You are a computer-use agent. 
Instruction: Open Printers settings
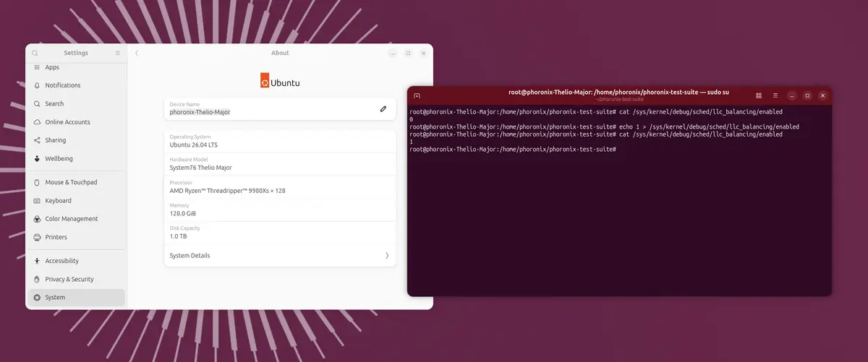tap(76, 237)
